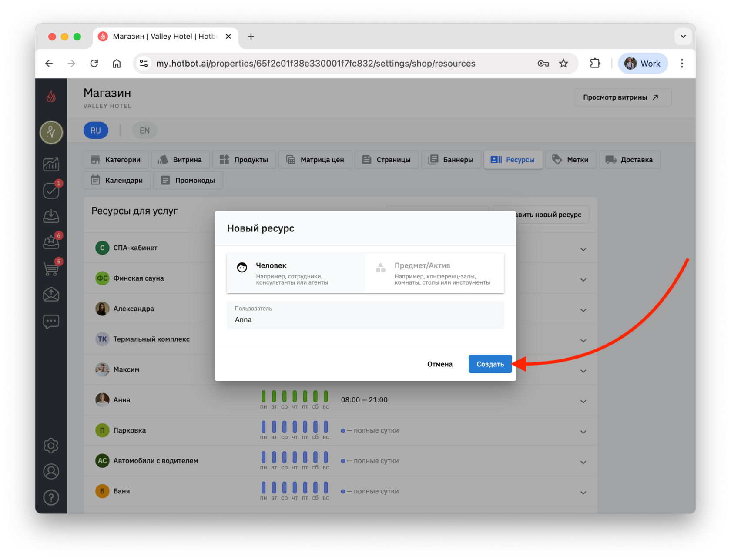Viewport: 731px width, 560px height.
Task: Click the browser forward arrow
Action: tap(71, 64)
